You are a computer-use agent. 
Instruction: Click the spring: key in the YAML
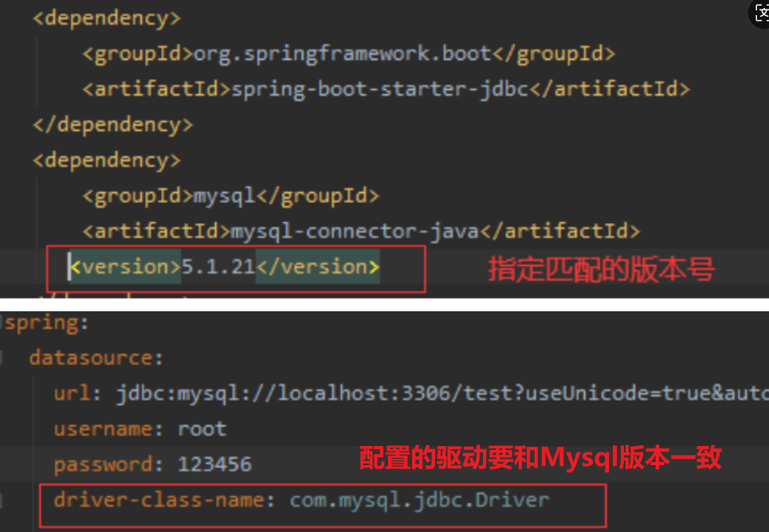click(x=46, y=323)
